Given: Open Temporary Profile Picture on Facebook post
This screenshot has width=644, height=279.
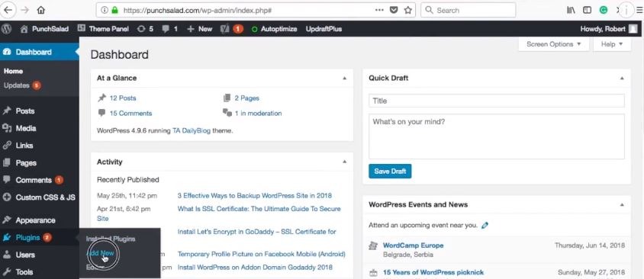Looking at the screenshot, I should [x=261, y=254].
